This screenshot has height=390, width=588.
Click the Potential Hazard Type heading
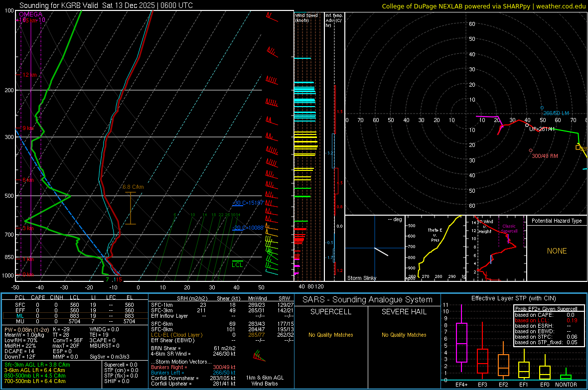tap(557, 221)
